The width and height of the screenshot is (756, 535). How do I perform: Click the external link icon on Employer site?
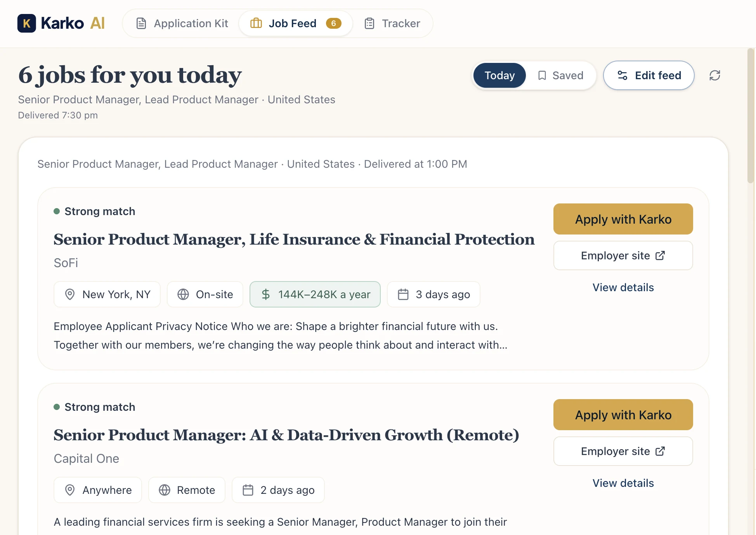pyautogui.click(x=660, y=255)
